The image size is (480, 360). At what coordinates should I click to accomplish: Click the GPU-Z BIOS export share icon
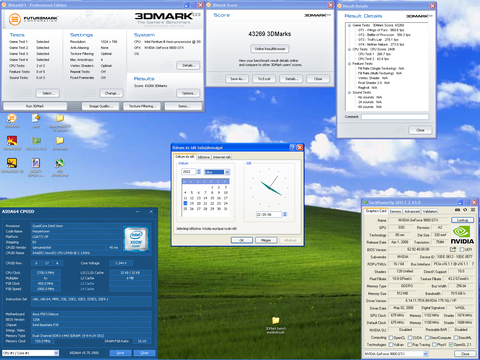click(453, 249)
